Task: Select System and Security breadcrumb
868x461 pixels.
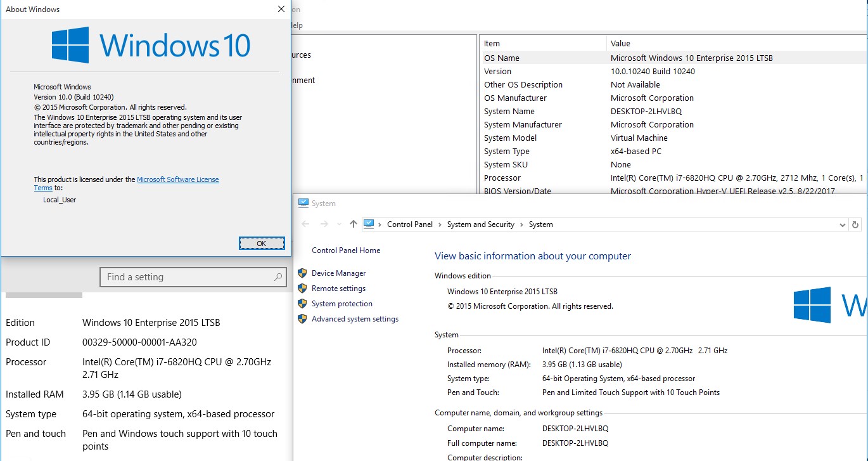Action: coord(480,224)
